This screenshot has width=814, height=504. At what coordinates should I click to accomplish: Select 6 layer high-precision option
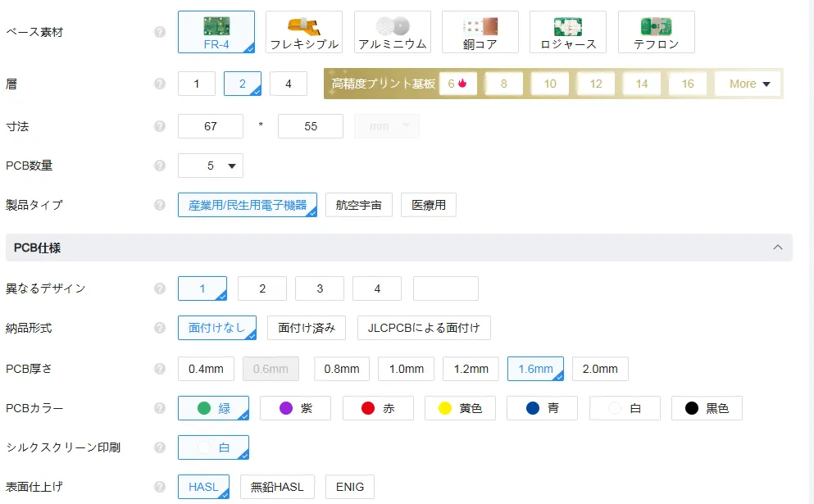[457, 84]
